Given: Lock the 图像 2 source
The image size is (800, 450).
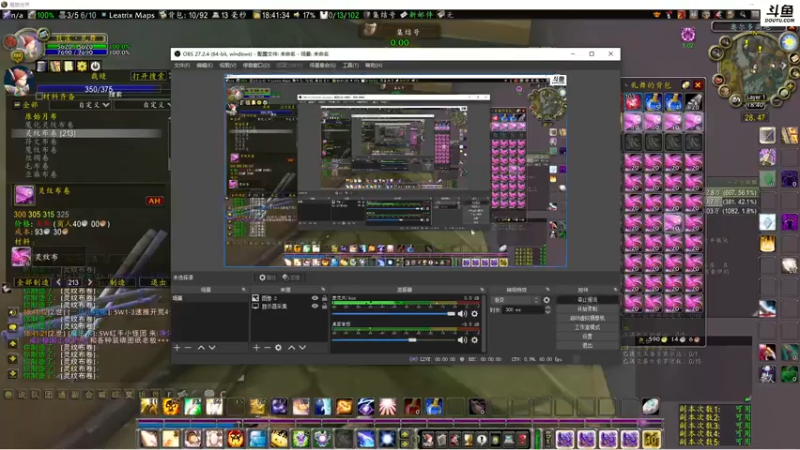Looking at the screenshot, I should point(324,298).
